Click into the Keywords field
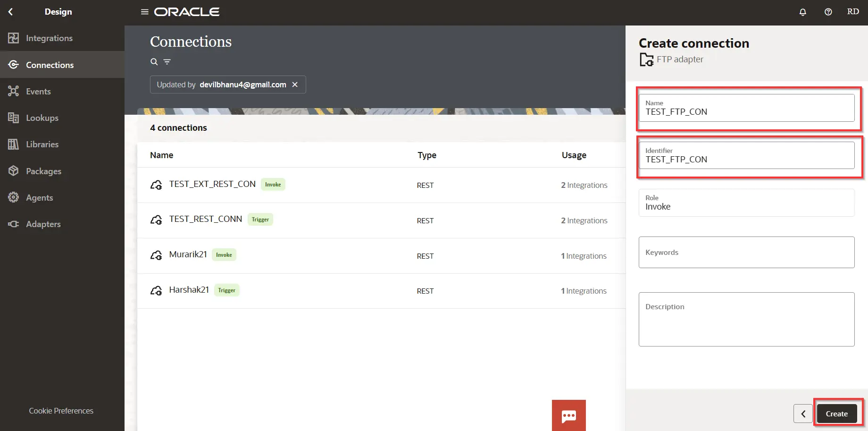Viewport: 868px width, 431px height. [x=746, y=253]
